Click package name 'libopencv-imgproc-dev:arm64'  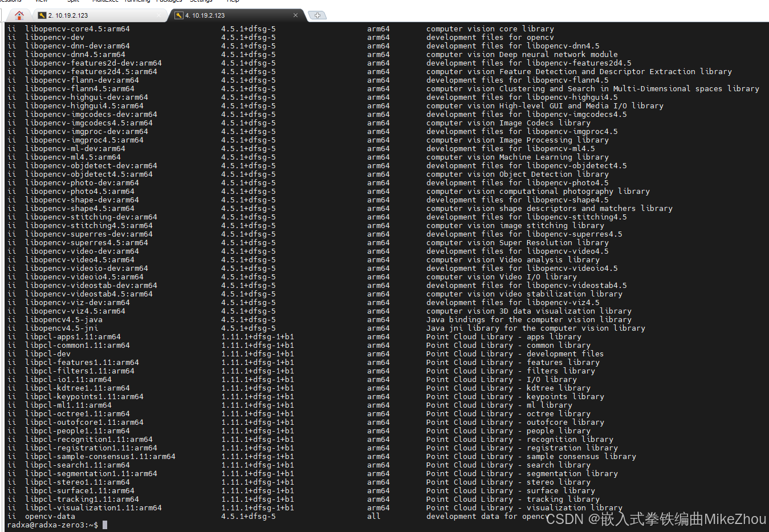coord(87,131)
